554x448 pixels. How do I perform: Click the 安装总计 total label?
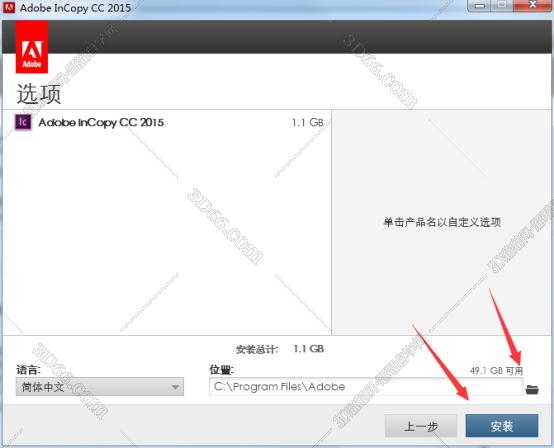click(257, 349)
